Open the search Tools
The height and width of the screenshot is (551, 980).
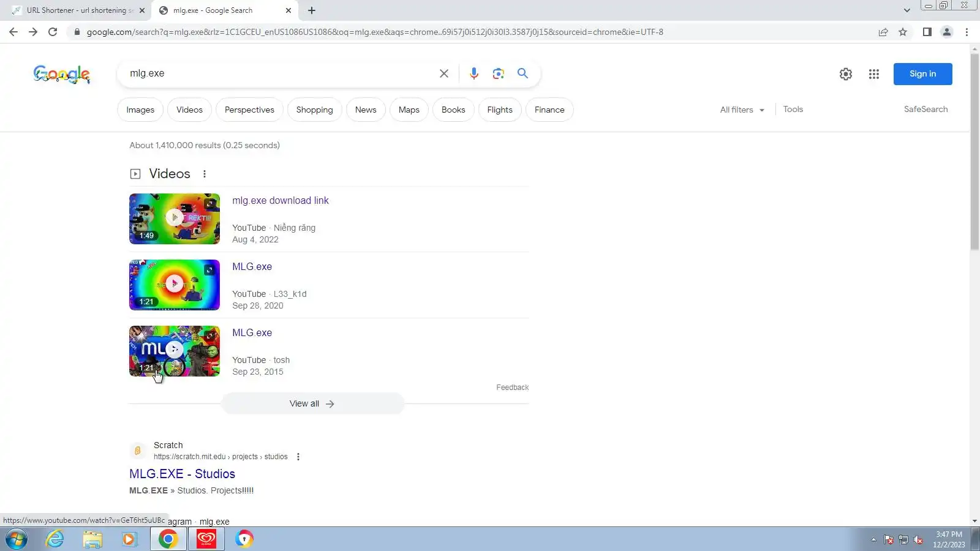point(793,109)
